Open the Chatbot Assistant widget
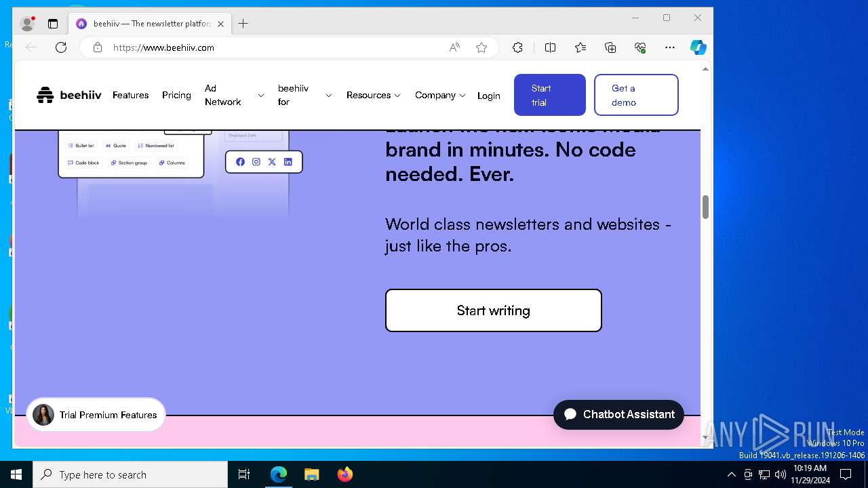The image size is (868, 488). (618, 414)
